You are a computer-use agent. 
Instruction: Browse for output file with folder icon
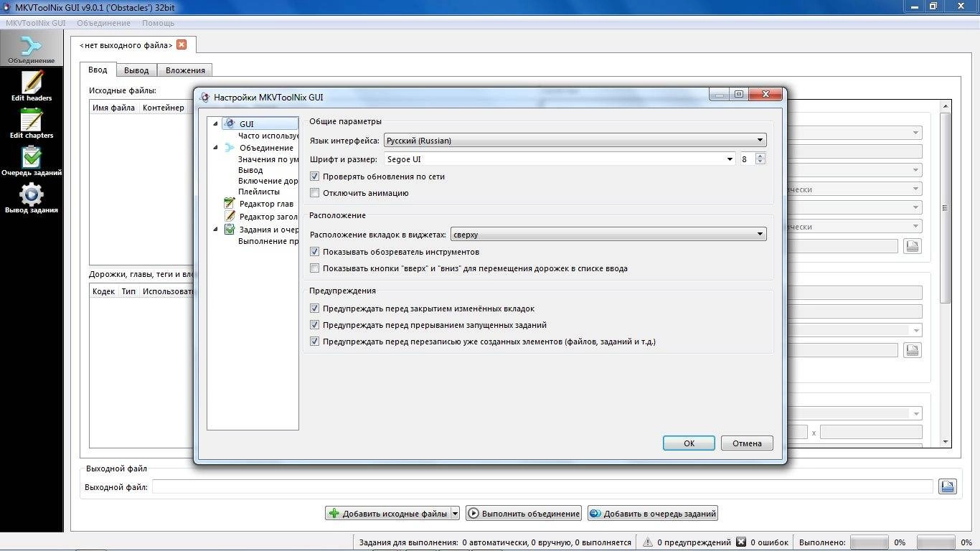tap(947, 486)
